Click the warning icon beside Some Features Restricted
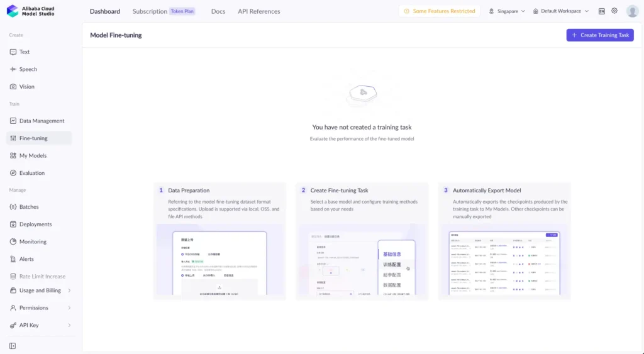Viewport: 644px width, 354px height. coord(407,11)
